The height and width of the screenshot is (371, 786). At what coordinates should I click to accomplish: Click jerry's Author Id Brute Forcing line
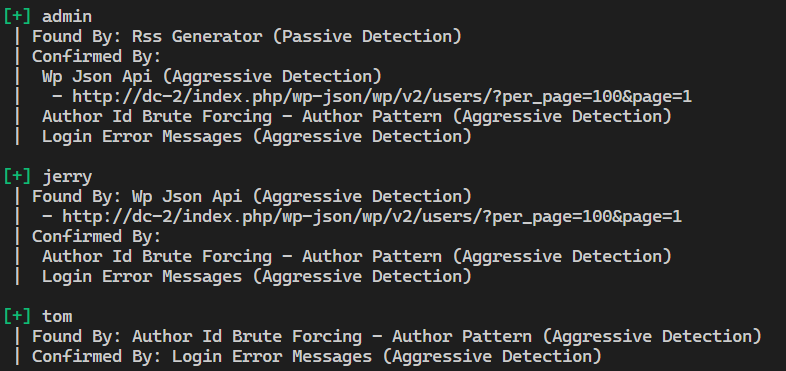(x=356, y=256)
